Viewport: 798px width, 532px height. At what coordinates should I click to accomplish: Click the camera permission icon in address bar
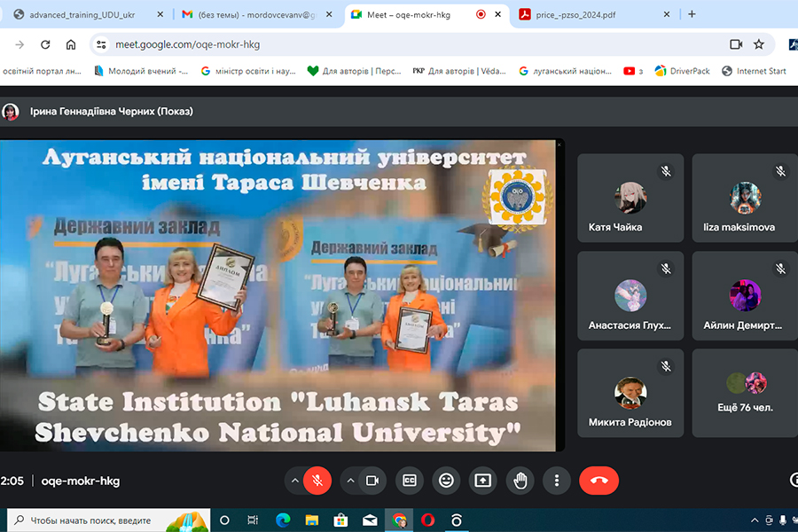tap(735, 45)
